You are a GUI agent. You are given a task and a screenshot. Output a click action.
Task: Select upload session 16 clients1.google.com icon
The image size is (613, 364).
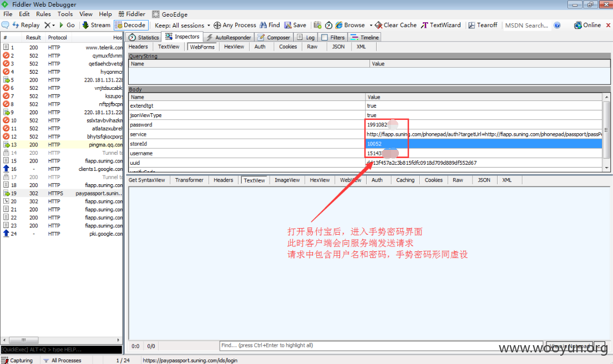point(6,169)
